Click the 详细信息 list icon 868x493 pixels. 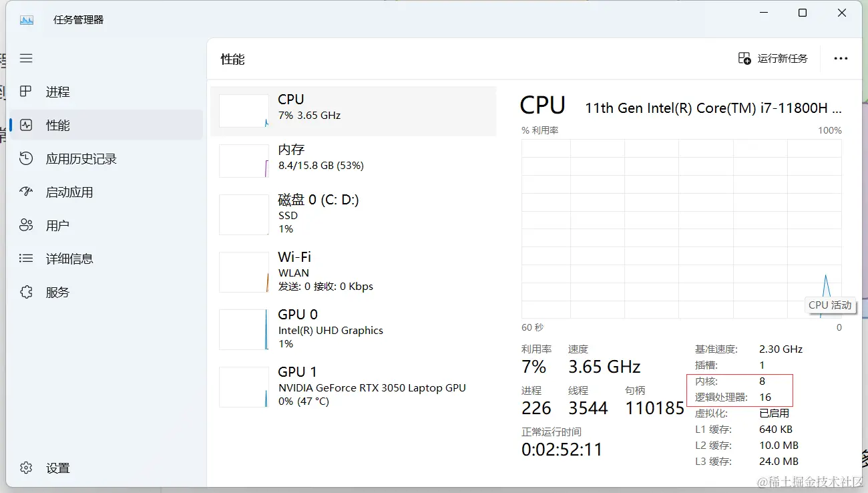point(26,259)
